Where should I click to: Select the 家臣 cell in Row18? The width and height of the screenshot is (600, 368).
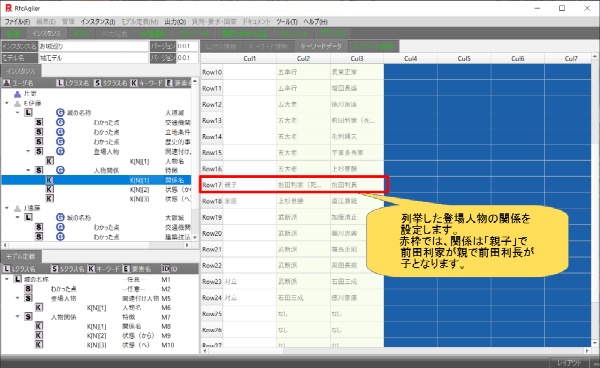pos(249,201)
